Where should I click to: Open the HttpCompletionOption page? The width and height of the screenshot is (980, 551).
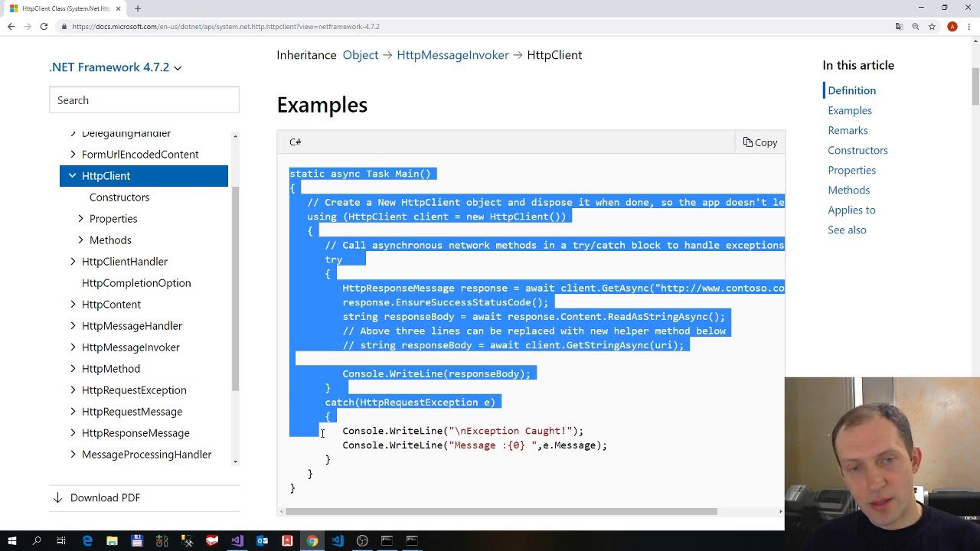coord(136,283)
